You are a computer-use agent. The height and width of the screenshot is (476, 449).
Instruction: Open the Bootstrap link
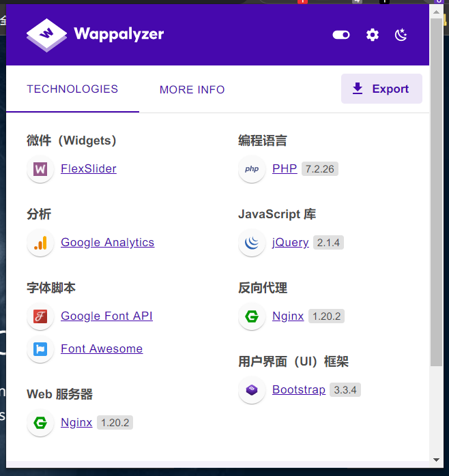click(299, 390)
